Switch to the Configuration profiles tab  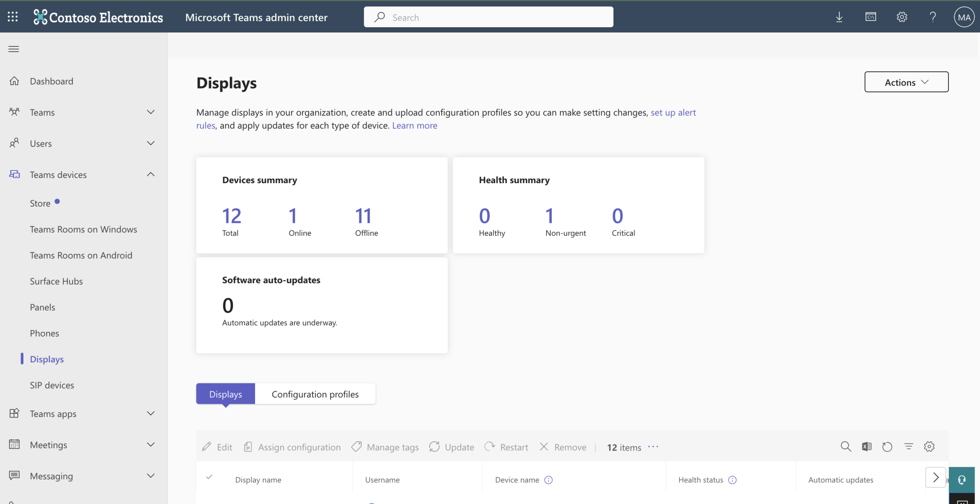[x=315, y=394]
